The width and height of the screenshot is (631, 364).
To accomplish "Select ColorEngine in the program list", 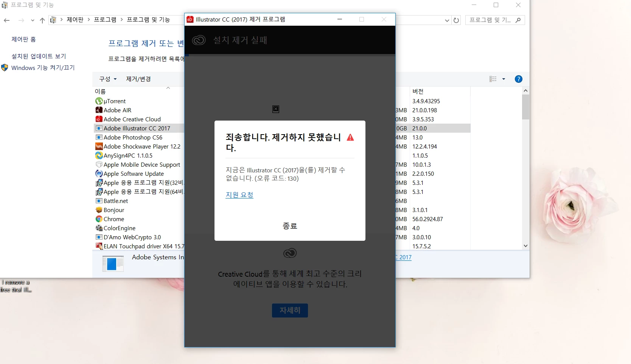I will 120,228.
